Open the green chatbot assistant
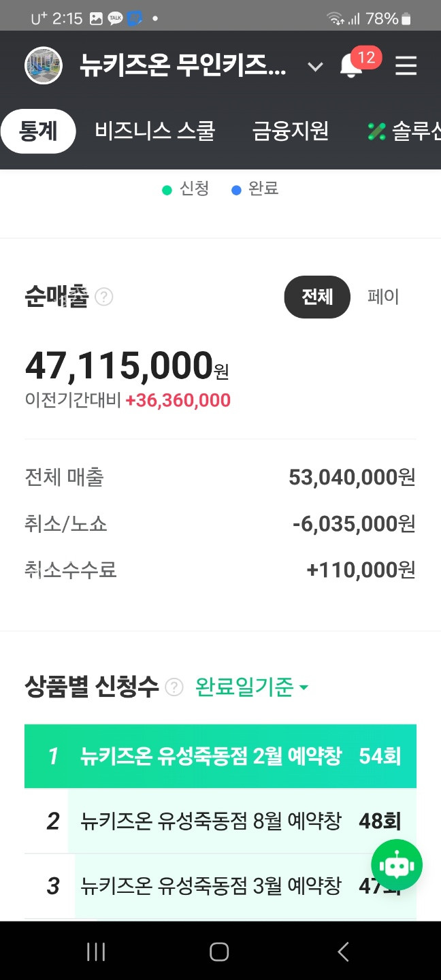Screen dimensions: 441x980 (396, 865)
